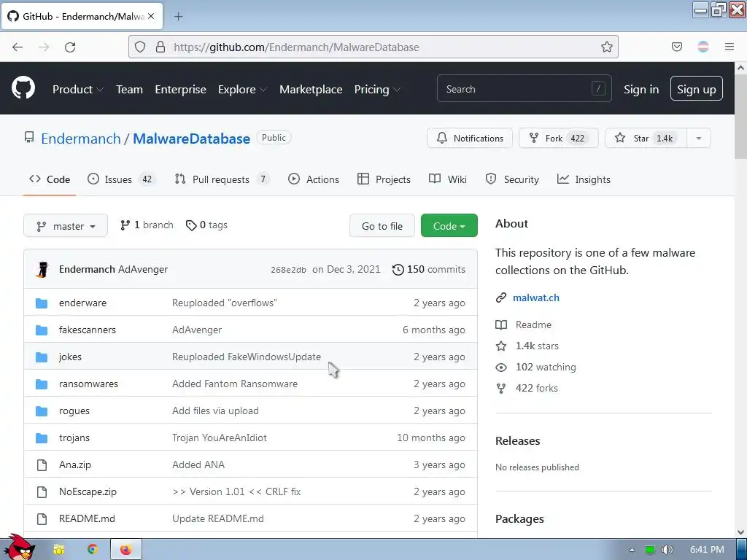Image resolution: width=747 pixels, height=560 pixels.
Task: Switch to the Projects tab
Action: pyautogui.click(x=384, y=179)
